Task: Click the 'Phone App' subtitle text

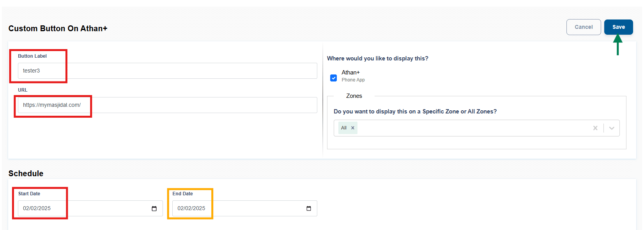Action: pos(353,80)
